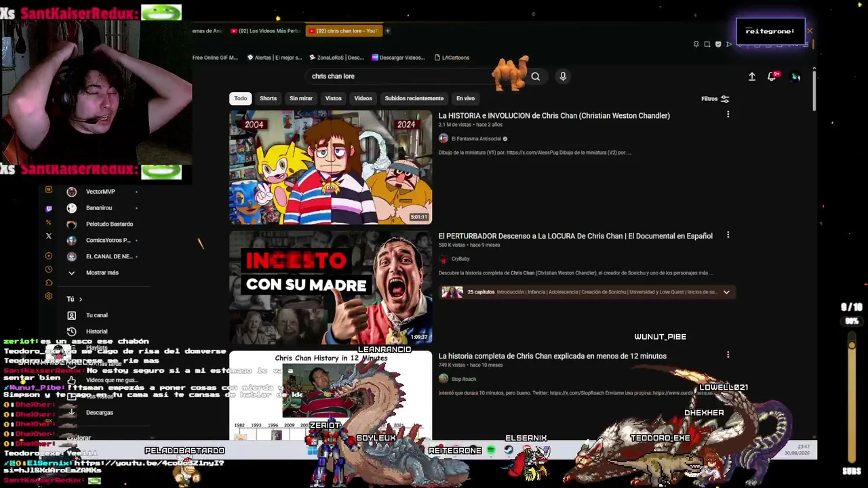Open the notifications bell
The width and height of the screenshot is (868, 488).
772,77
